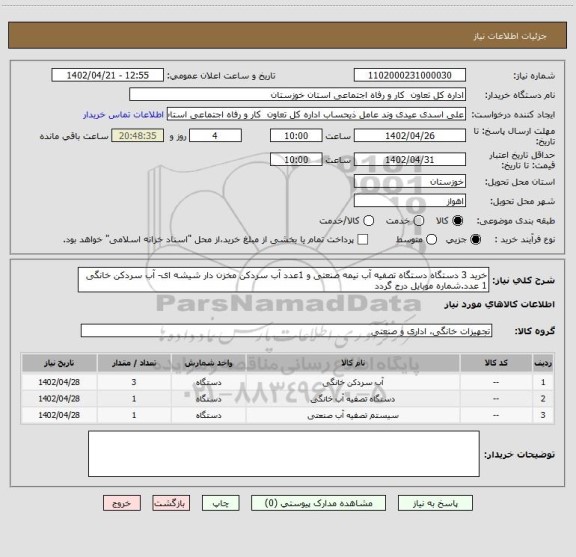The width and height of the screenshot is (576, 557).
Task: Choose the کالا/خدمت radio option
Action: coord(368,221)
